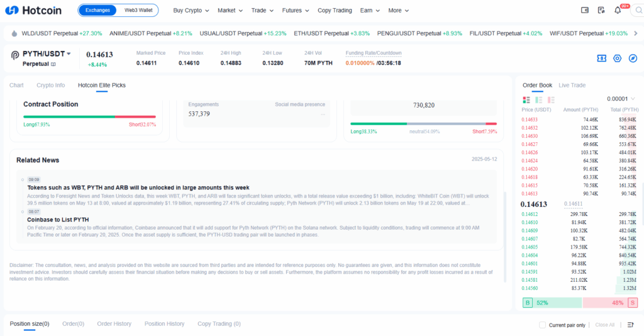Screen dimensions: 644x336
Task: Switch to Live Trade tab
Action: [x=572, y=85]
